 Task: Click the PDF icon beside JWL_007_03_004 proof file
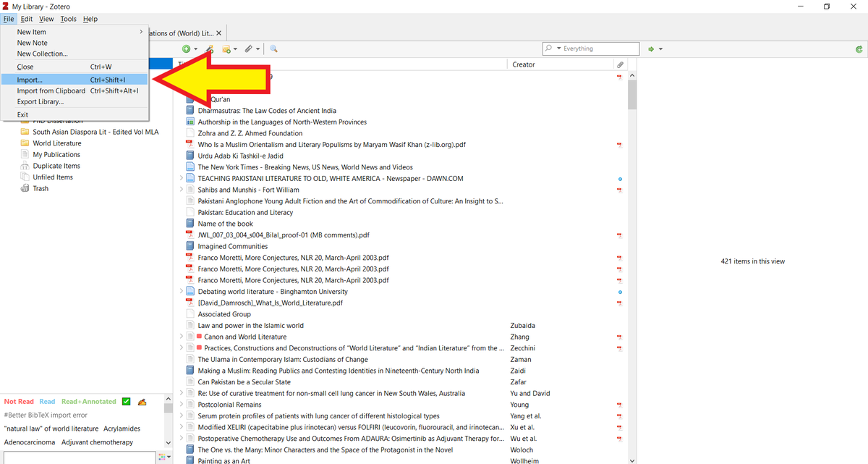coord(191,235)
